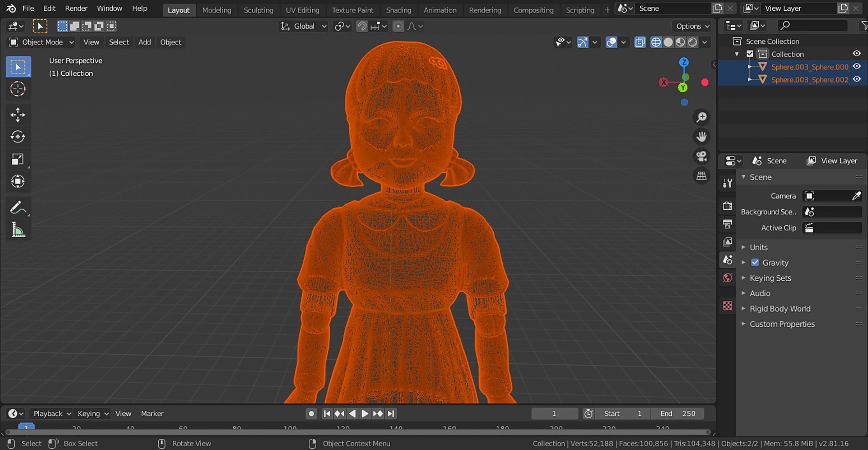Image resolution: width=868 pixels, height=450 pixels.
Task: Click the outliner filter funnel icon
Action: coord(864,26)
